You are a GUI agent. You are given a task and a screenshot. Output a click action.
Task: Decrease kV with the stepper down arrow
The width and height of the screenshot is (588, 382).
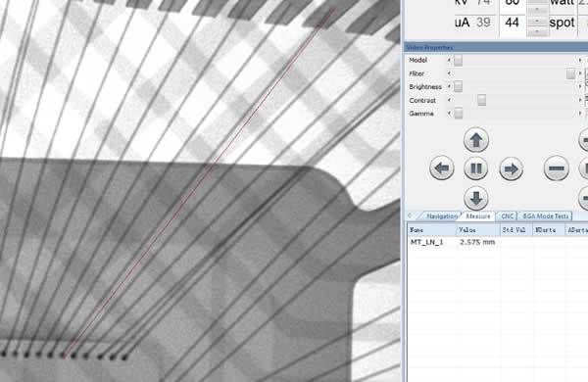[537, 9]
